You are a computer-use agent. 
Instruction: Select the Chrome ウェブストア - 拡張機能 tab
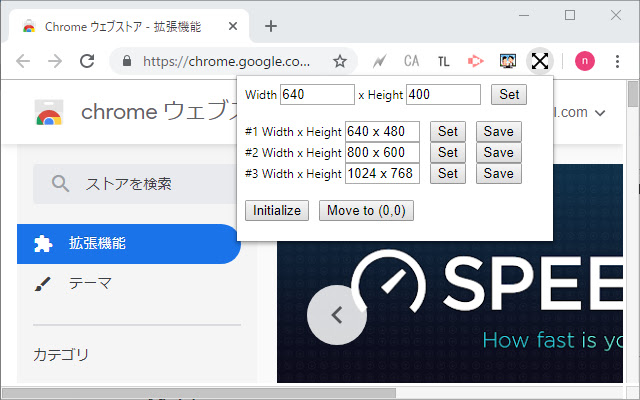coord(129,27)
